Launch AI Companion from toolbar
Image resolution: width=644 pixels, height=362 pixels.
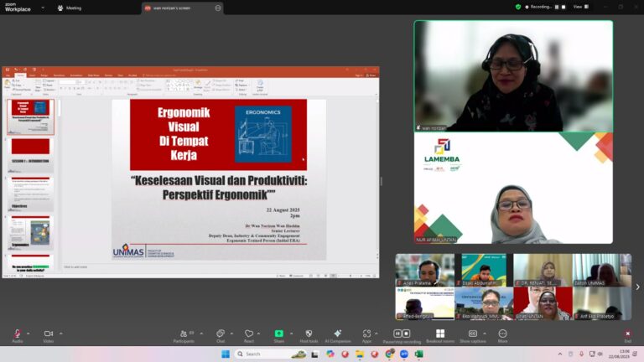click(339, 334)
